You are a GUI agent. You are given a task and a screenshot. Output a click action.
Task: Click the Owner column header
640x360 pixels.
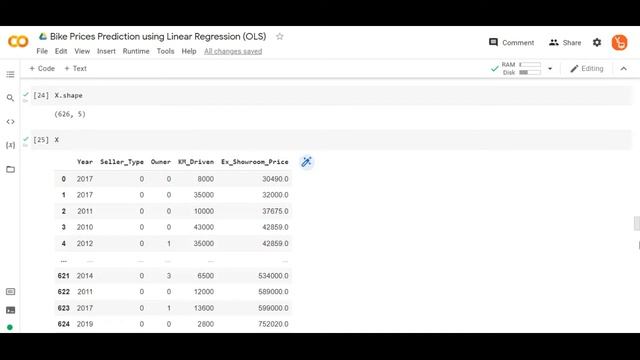[161, 162]
